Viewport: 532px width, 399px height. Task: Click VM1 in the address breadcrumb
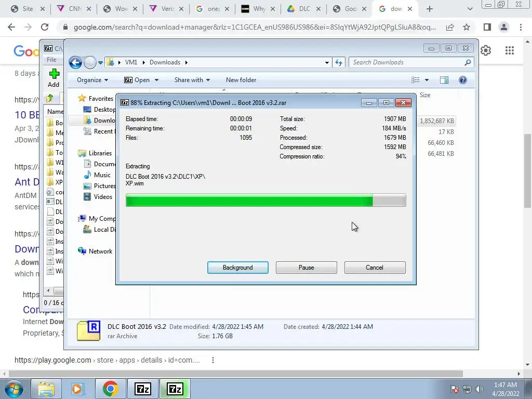point(131,62)
